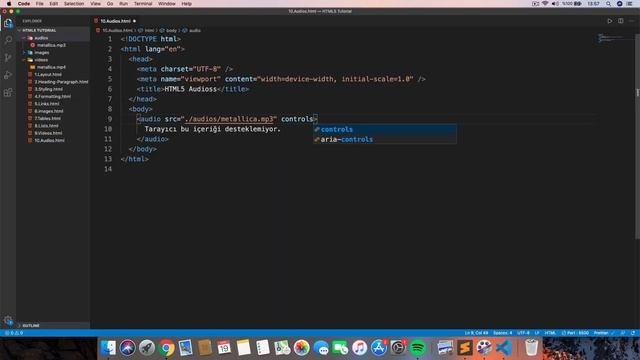Change encoding via UTF-8 status item
Image resolution: width=640 pixels, height=360 pixels.
point(523,333)
